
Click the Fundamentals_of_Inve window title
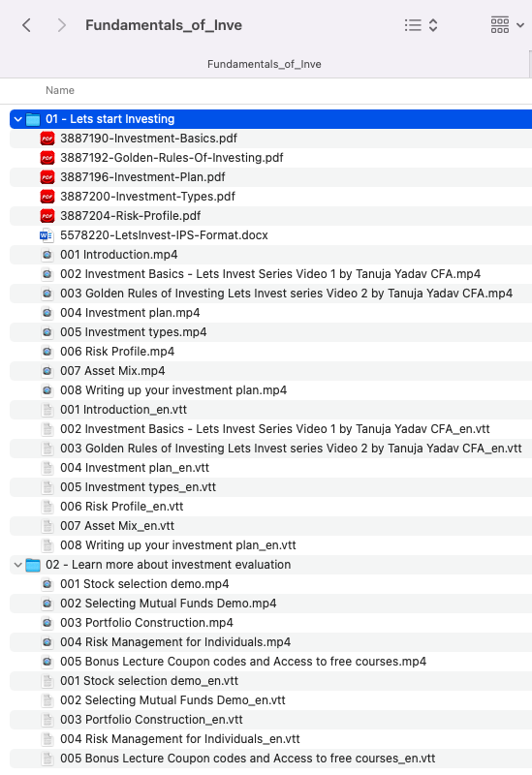click(x=164, y=25)
